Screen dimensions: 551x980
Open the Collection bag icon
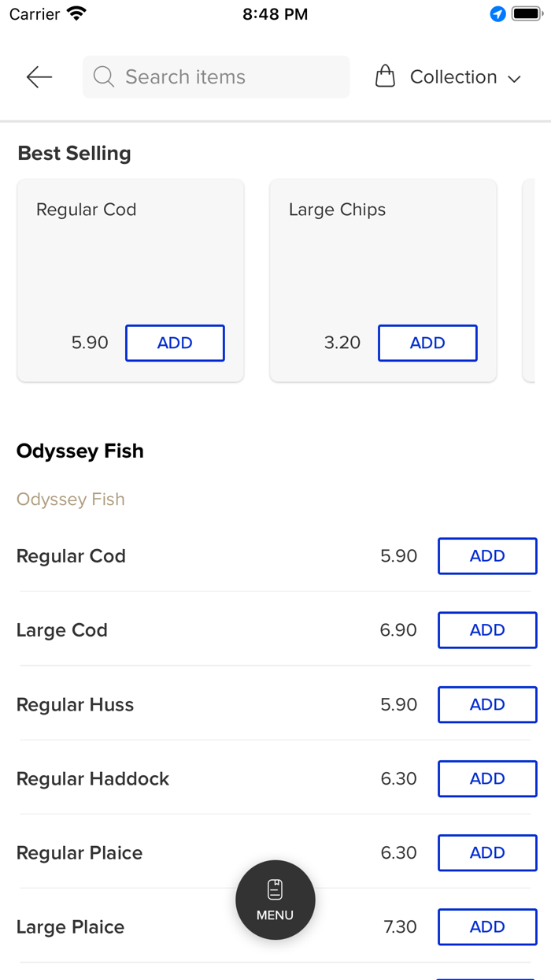coord(385,76)
